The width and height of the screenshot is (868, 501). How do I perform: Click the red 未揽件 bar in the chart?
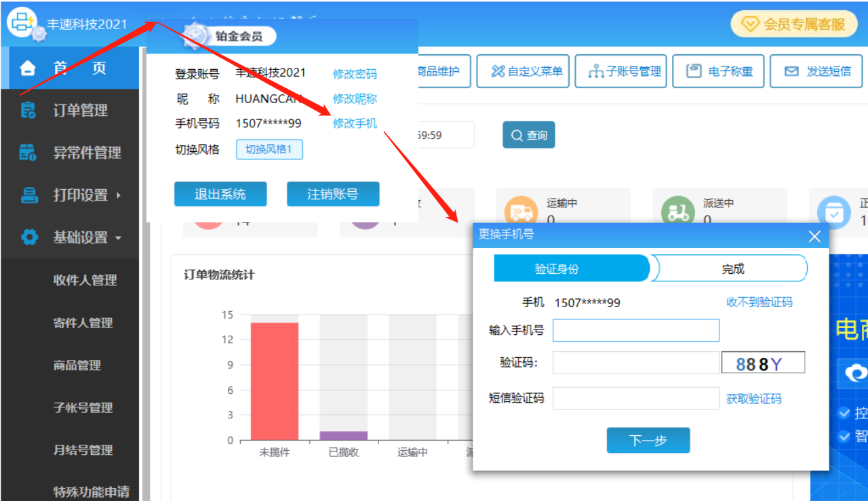point(275,382)
